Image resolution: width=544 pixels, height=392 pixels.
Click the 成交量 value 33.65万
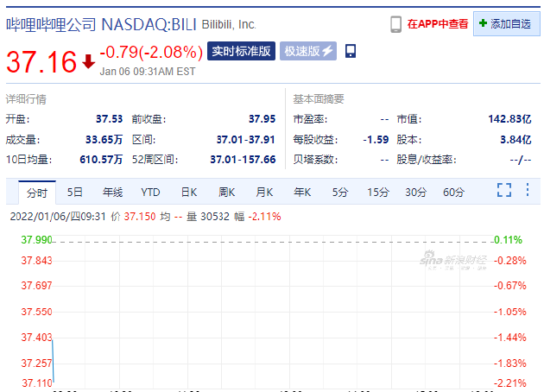tap(104, 140)
